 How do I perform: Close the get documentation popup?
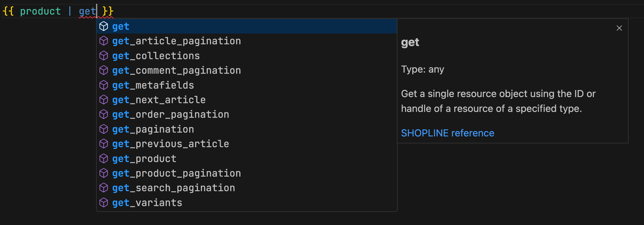(x=619, y=28)
